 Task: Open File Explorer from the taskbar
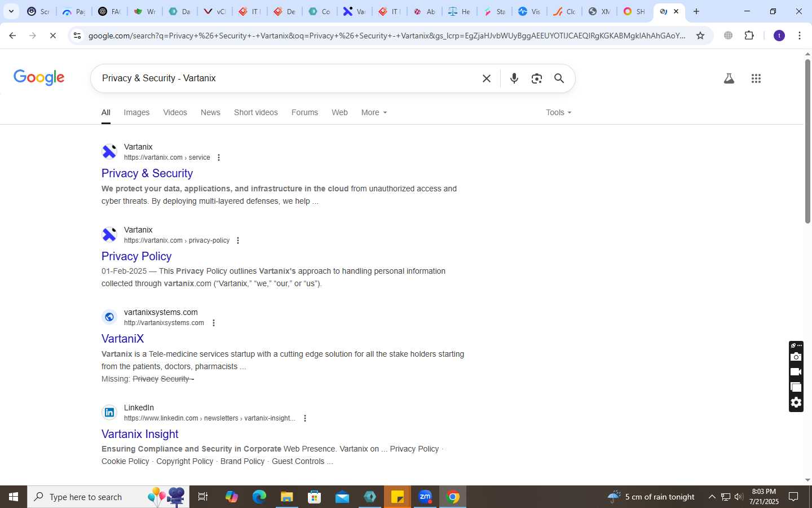point(286,497)
